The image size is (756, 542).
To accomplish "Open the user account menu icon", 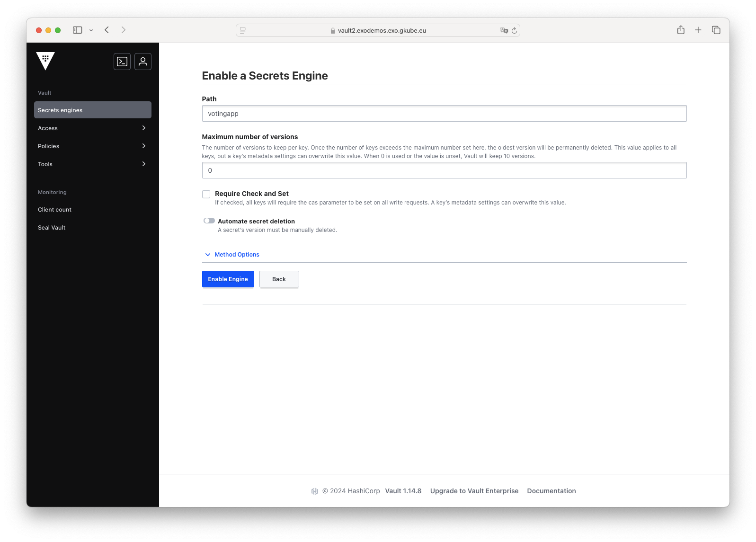I will pyautogui.click(x=143, y=62).
